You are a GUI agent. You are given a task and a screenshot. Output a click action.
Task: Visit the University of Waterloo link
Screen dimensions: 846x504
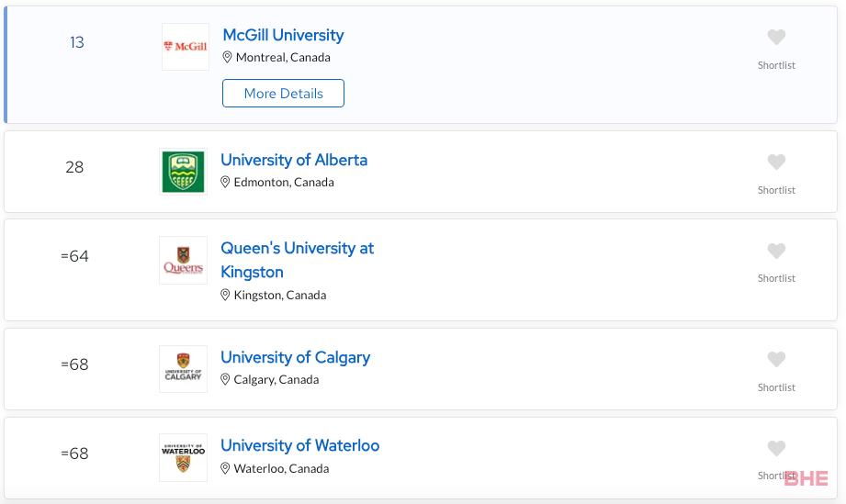pos(300,446)
